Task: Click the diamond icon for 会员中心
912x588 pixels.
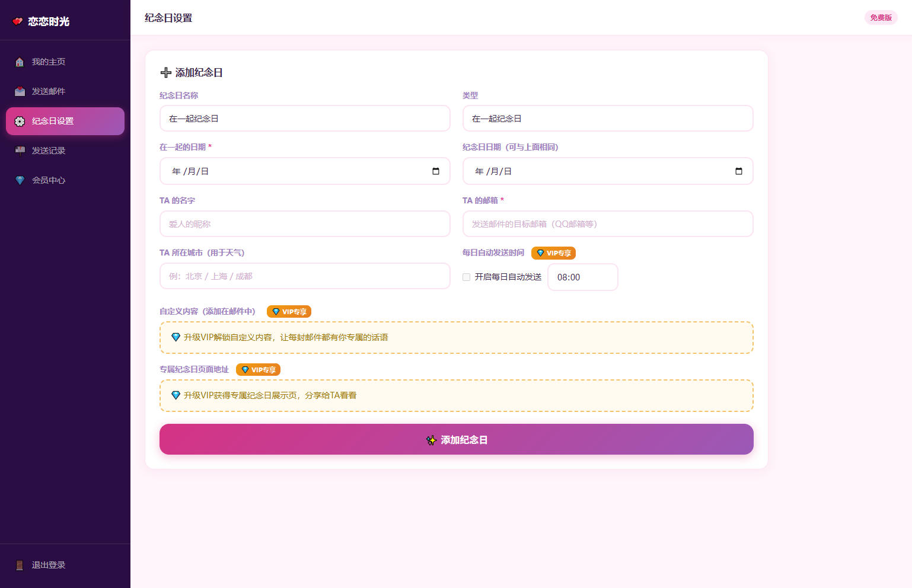Action: point(20,180)
